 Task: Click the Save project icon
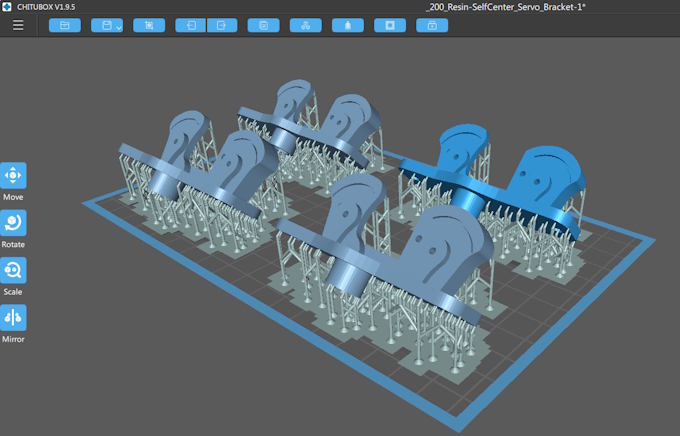103,24
